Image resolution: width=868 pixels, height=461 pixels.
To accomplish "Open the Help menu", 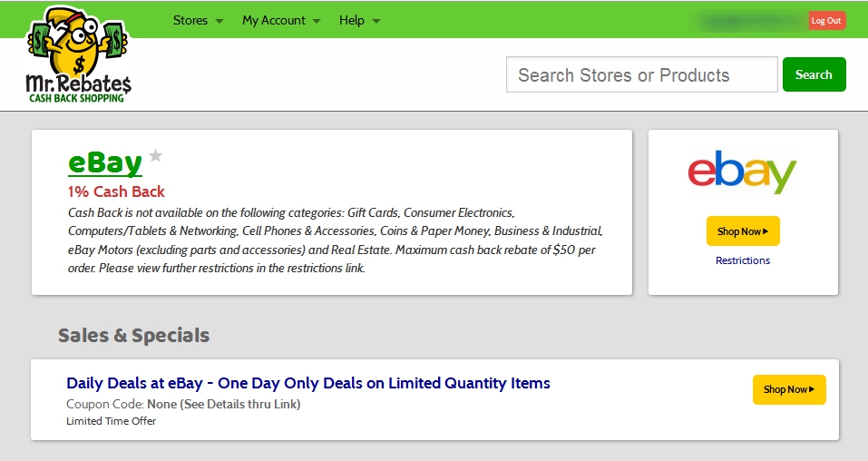I will (x=351, y=20).
